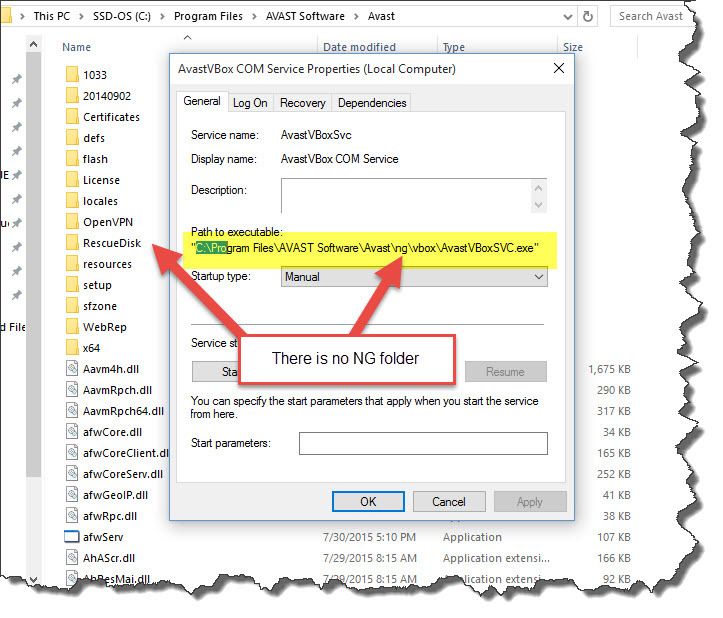
Task: Go to Program Files in breadcrumb
Action: (x=208, y=17)
